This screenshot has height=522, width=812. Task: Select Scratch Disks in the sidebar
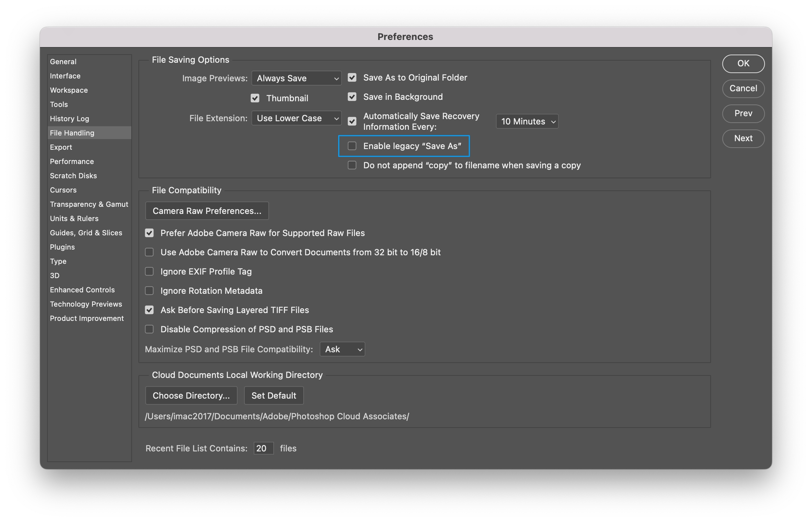pos(73,176)
